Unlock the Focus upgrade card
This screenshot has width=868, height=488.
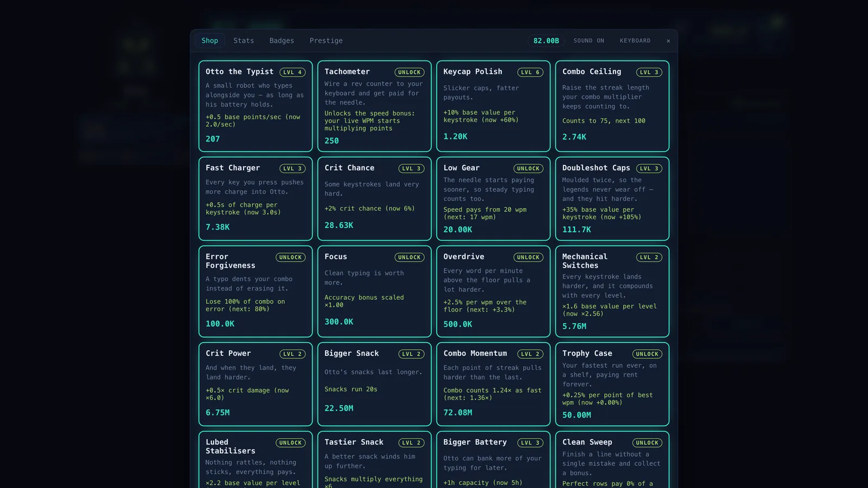374,291
